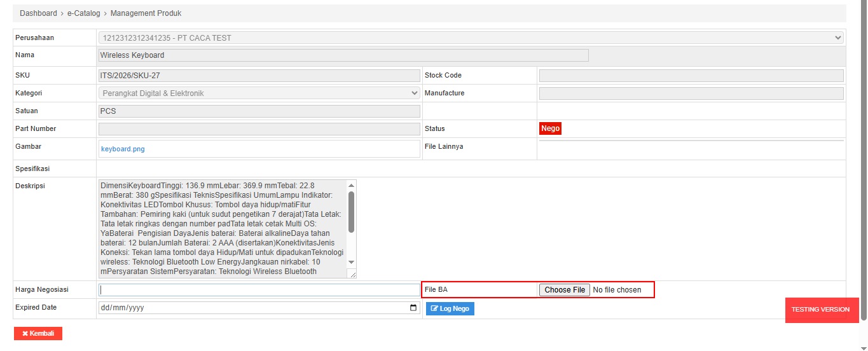This screenshot has height=351, width=868.
Task: Go to Dashboard breadcrumb
Action: click(x=38, y=13)
